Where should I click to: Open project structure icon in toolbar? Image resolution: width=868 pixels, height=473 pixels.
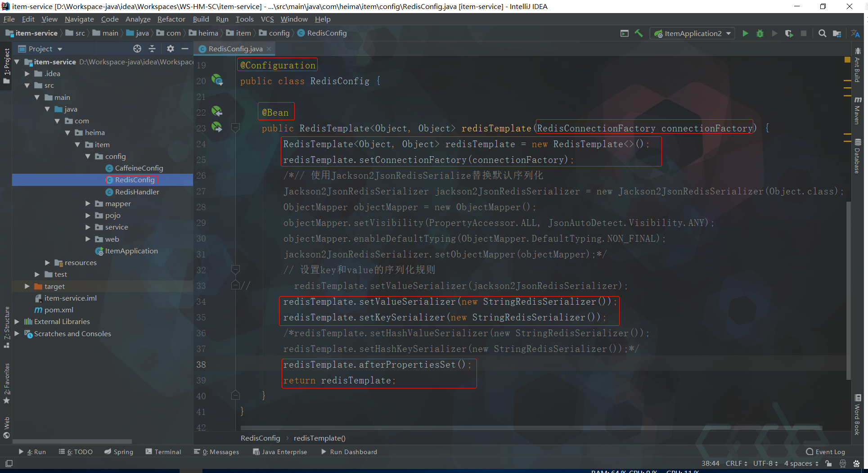[x=837, y=33]
